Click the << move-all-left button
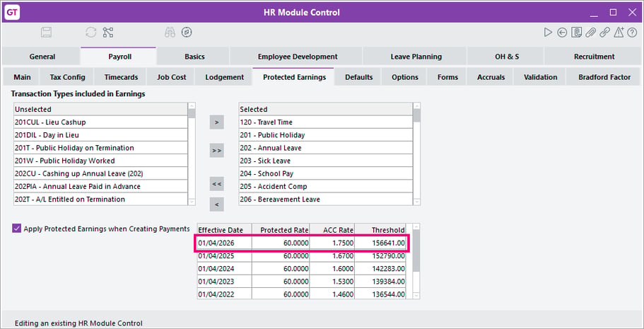644x329 pixels. click(217, 184)
